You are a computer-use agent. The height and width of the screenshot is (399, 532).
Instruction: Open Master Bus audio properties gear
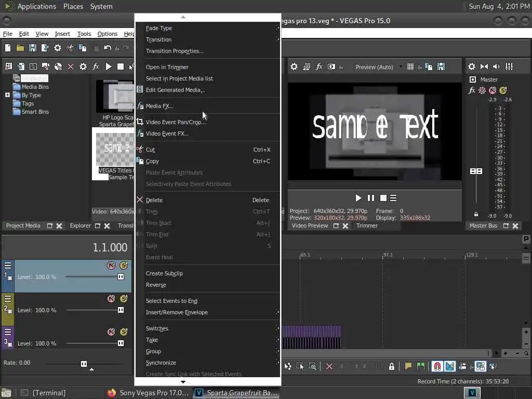pyautogui.click(x=472, y=66)
